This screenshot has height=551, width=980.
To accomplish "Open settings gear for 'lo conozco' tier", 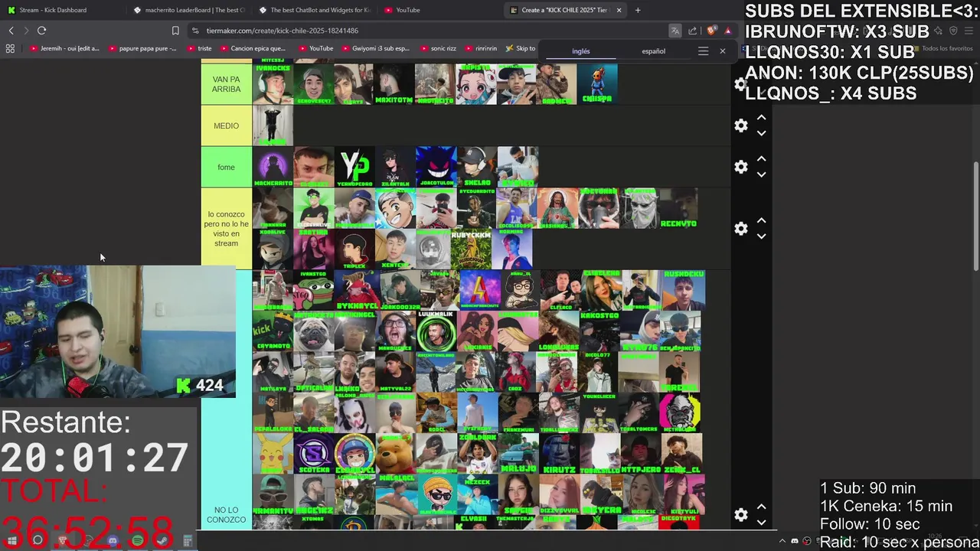I will [x=740, y=229].
